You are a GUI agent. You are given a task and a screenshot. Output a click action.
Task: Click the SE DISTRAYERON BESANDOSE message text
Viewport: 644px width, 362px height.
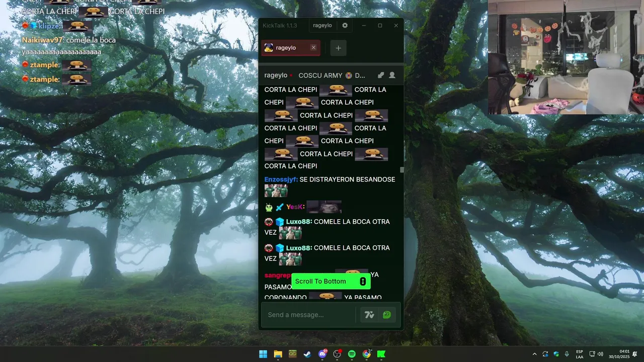[x=347, y=179]
